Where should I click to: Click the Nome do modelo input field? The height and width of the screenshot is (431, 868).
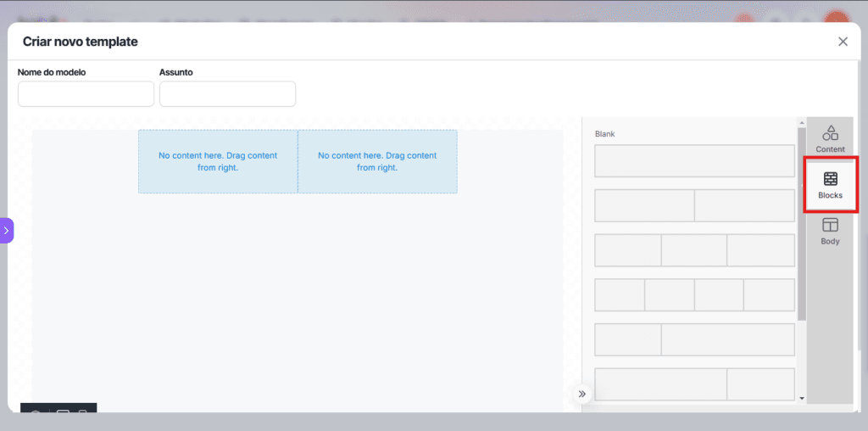point(86,94)
